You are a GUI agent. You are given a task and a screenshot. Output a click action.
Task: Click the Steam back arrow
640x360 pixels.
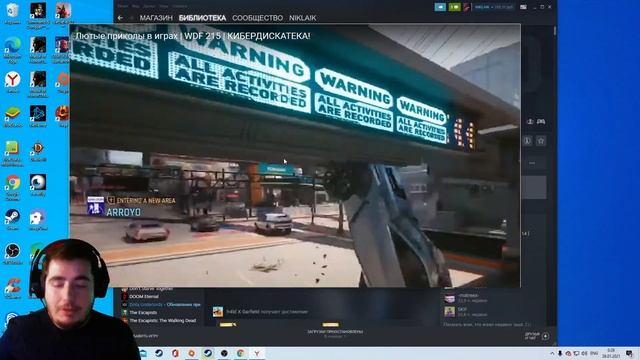[x=120, y=18]
